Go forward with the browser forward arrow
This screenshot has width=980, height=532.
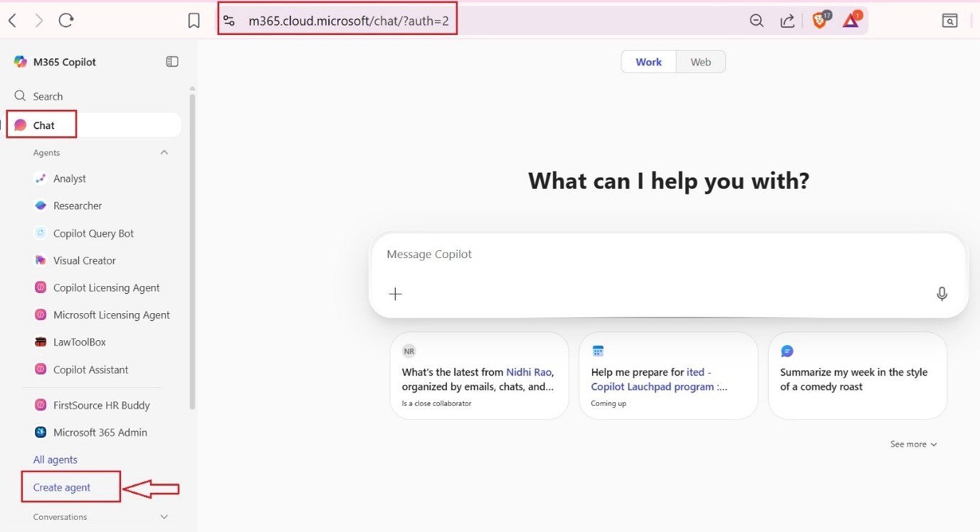point(38,21)
